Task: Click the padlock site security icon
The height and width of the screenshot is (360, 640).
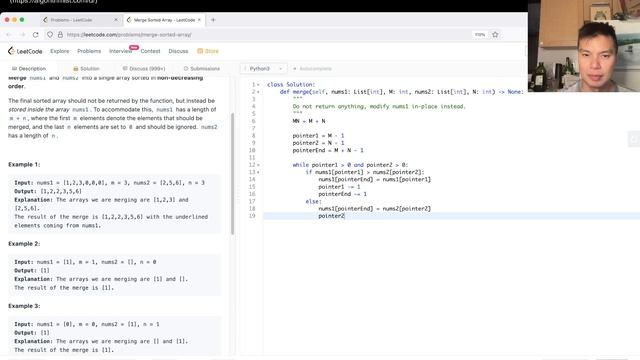Action: [60, 35]
